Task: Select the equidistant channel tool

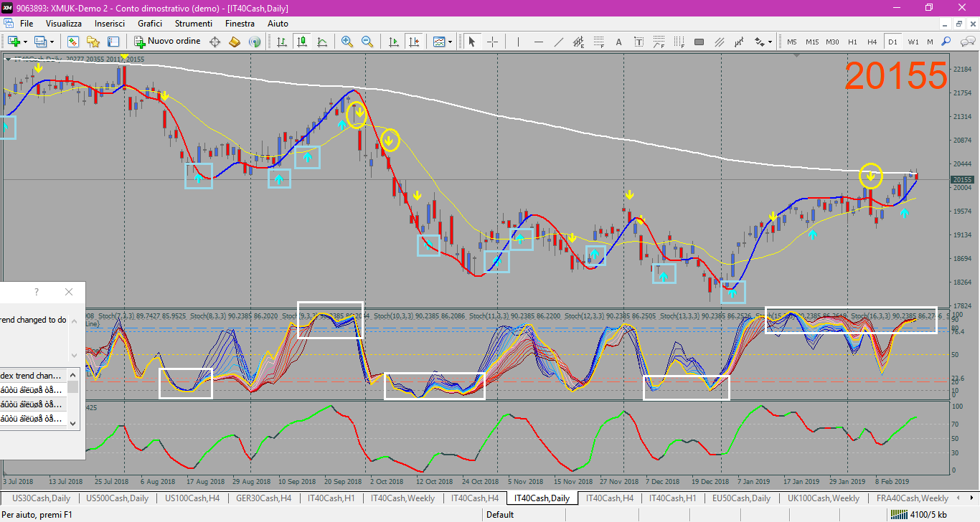Action: [x=578, y=42]
